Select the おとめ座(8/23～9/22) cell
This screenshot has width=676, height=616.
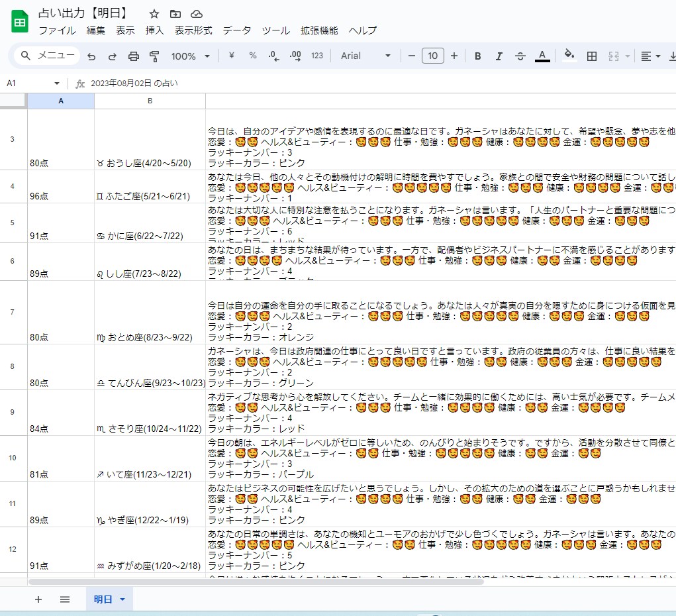pyautogui.click(x=150, y=313)
